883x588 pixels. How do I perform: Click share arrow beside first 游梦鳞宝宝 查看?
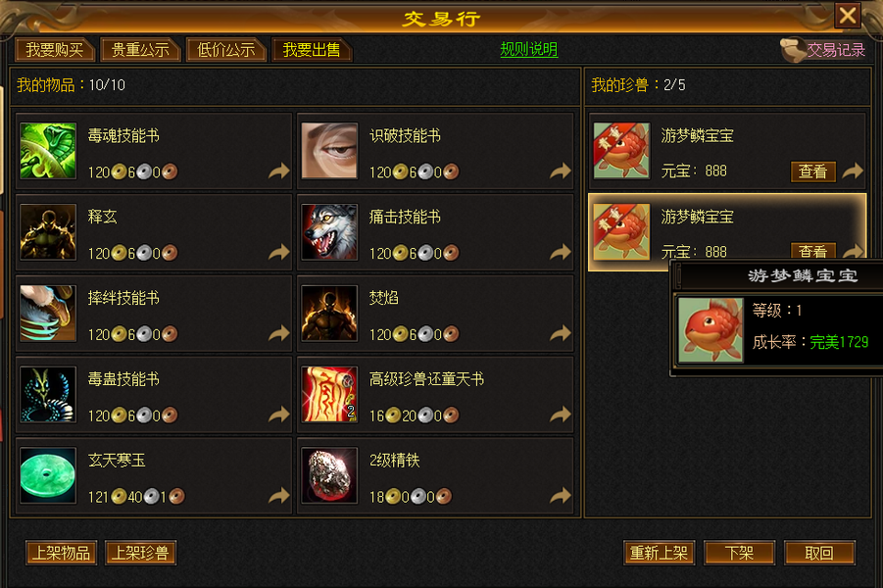coord(853,171)
